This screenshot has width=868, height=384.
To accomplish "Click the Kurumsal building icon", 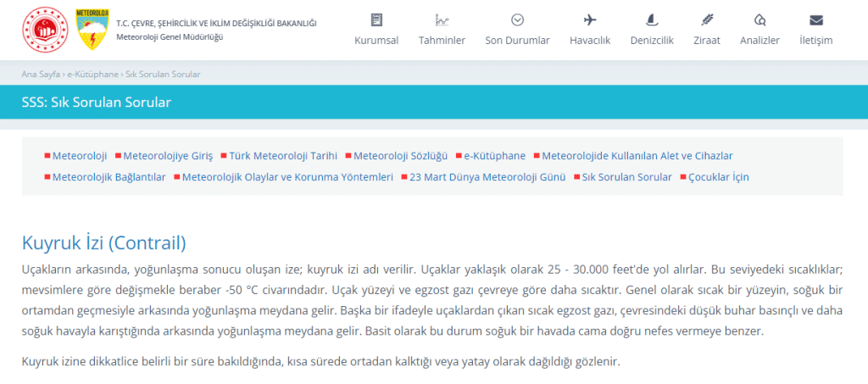I will [376, 20].
